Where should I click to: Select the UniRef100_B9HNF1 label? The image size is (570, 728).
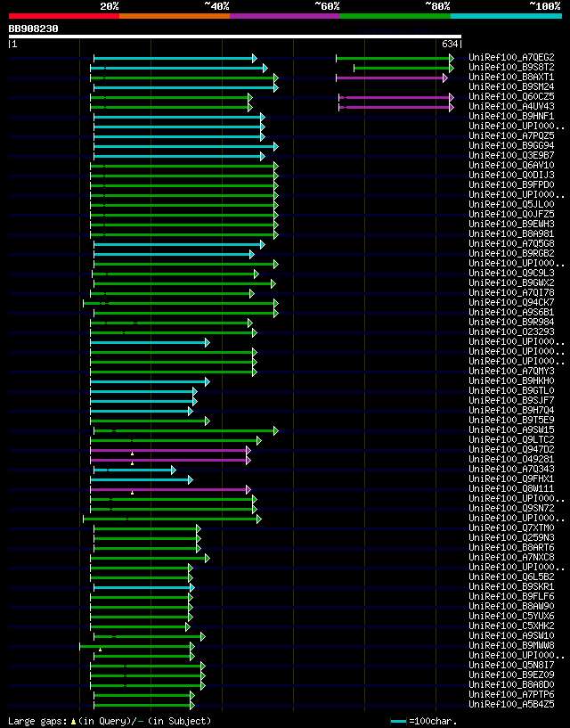click(511, 117)
